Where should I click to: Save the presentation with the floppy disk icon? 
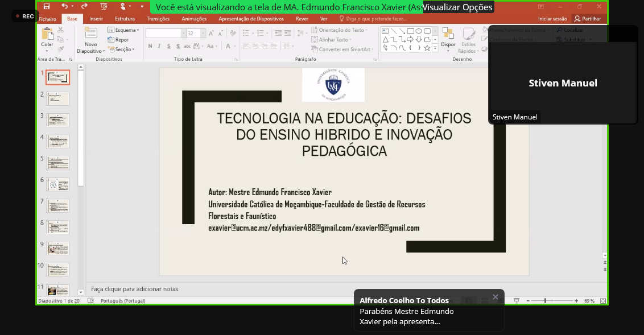pos(47,6)
